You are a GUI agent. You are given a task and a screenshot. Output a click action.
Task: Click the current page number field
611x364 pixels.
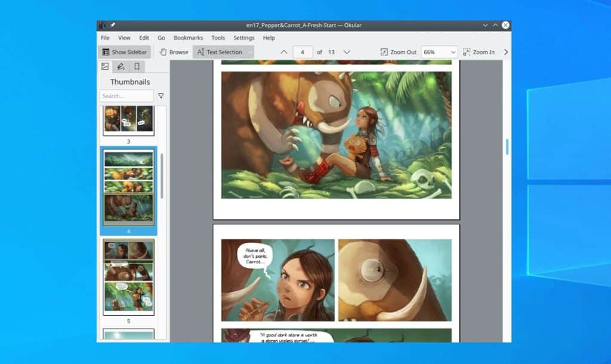tap(303, 52)
